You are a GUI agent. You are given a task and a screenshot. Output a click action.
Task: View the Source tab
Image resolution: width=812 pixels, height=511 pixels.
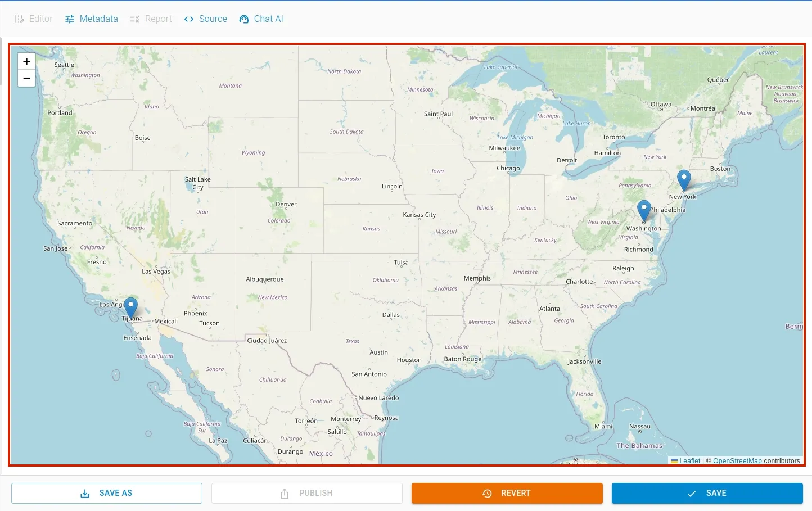206,19
